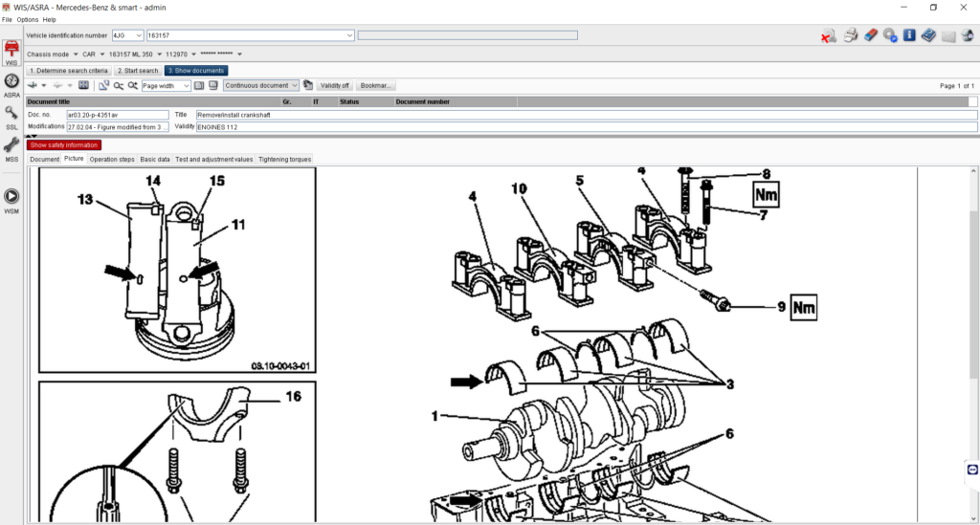
Task: Click 3. Show documents step
Action: point(196,71)
